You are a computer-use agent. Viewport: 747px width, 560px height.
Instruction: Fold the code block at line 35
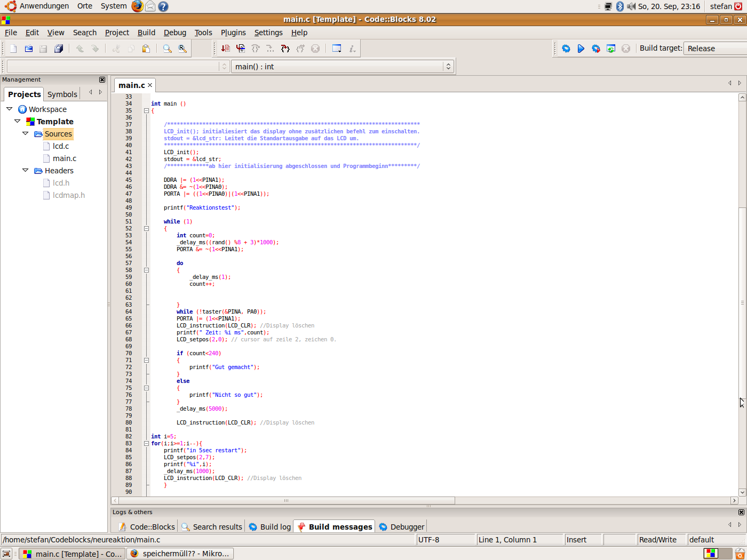tap(146, 111)
